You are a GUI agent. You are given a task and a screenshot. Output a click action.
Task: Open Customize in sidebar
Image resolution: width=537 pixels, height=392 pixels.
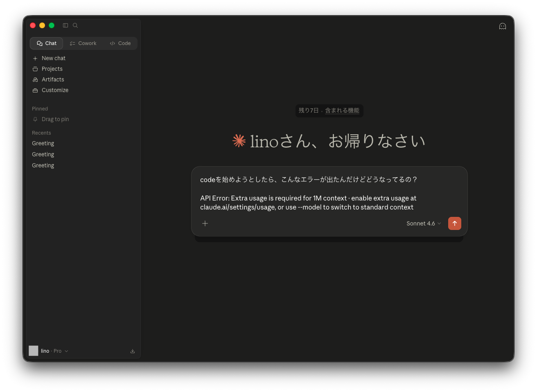point(83,90)
